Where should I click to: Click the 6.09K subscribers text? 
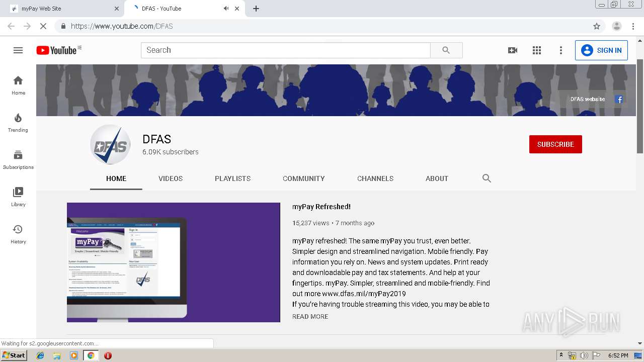(171, 152)
